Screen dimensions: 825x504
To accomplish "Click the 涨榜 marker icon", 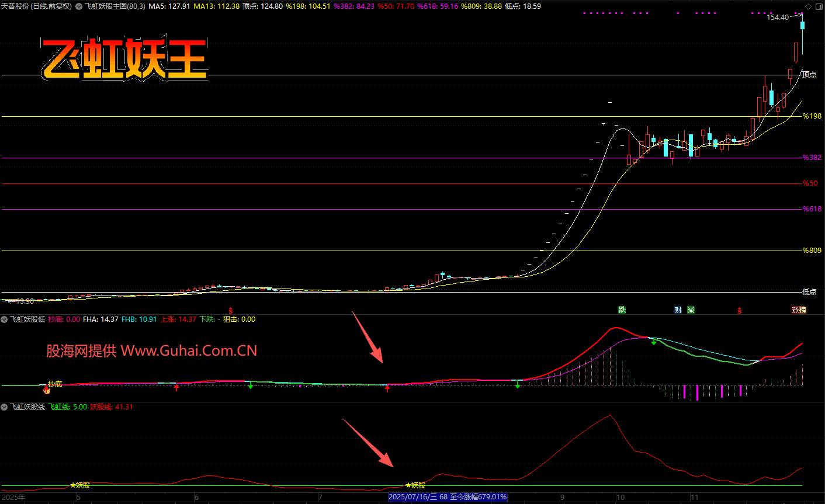I will pos(799,310).
